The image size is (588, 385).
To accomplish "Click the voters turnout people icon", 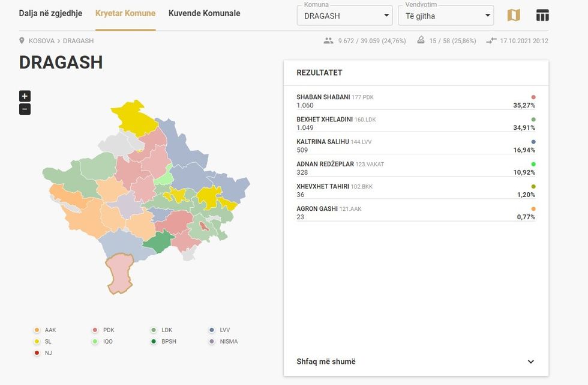I will coord(328,41).
